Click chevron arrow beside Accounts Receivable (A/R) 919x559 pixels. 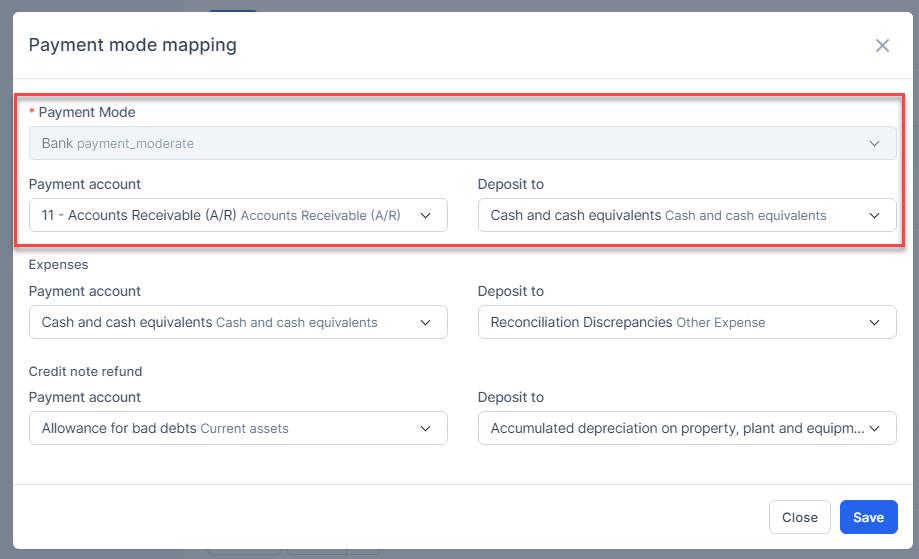tap(426, 215)
